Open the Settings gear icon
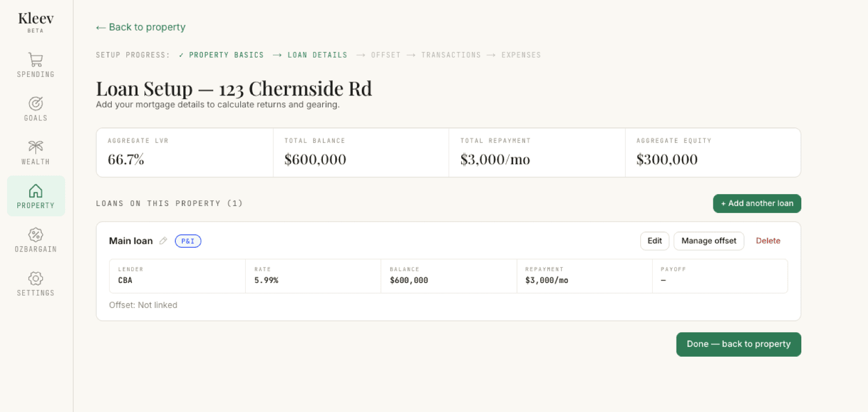This screenshot has width=868, height=412. point(36,279)
